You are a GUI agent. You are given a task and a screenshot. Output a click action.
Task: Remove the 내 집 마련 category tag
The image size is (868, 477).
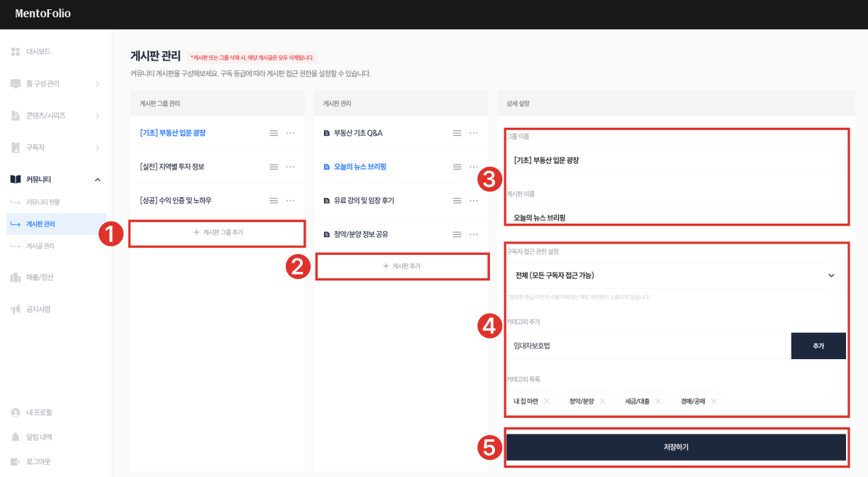tap(546, 402)
